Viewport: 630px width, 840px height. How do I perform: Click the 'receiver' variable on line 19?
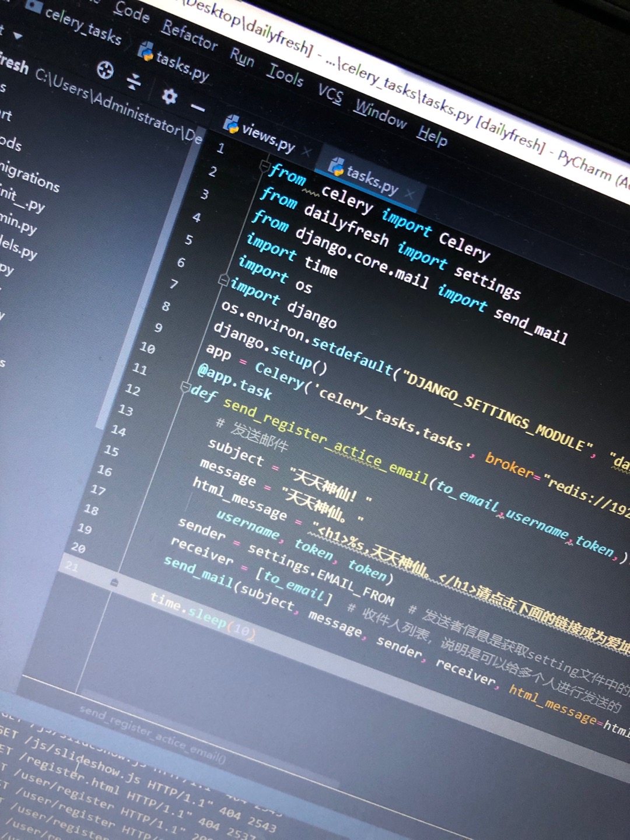pyautogui.click(x=202, y=551)
